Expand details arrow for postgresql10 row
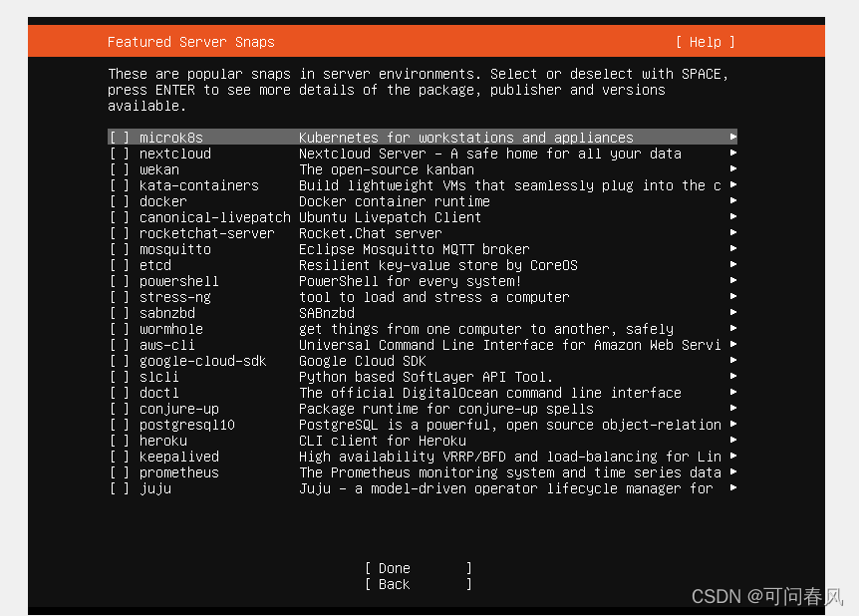Screen dimensions: 859x616 click(733, 423)
